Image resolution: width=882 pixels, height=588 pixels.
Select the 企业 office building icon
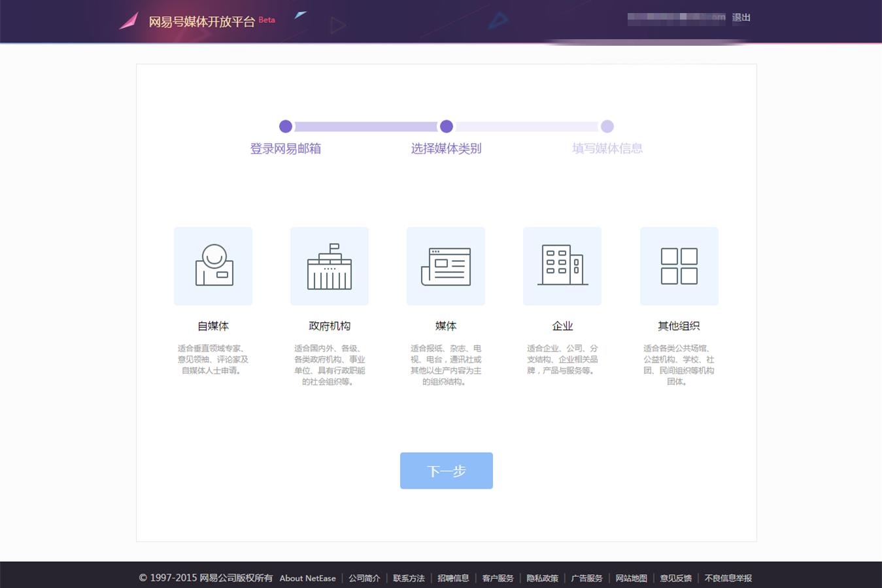(562, 266)
